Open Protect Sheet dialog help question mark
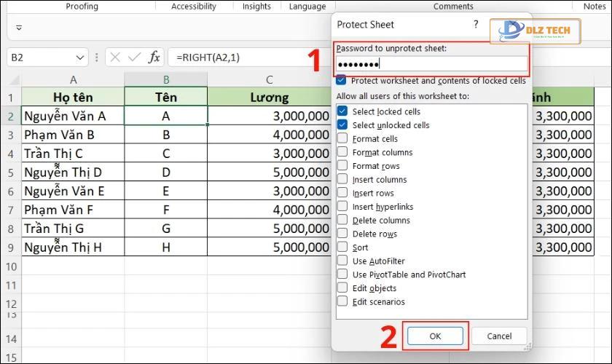This screenshot has height=364, width=612. coord(475,24)
